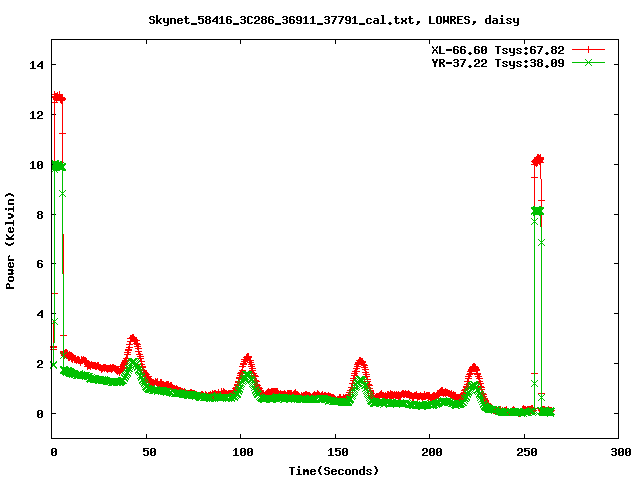Click the red peak near 223 seconds
The image size is (640, 480).
click(473, 367)
